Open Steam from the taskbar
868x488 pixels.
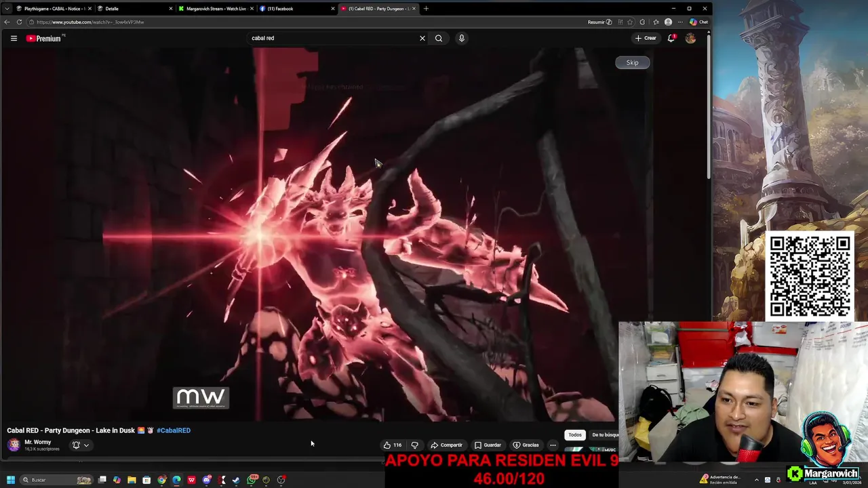coord(236,480)
